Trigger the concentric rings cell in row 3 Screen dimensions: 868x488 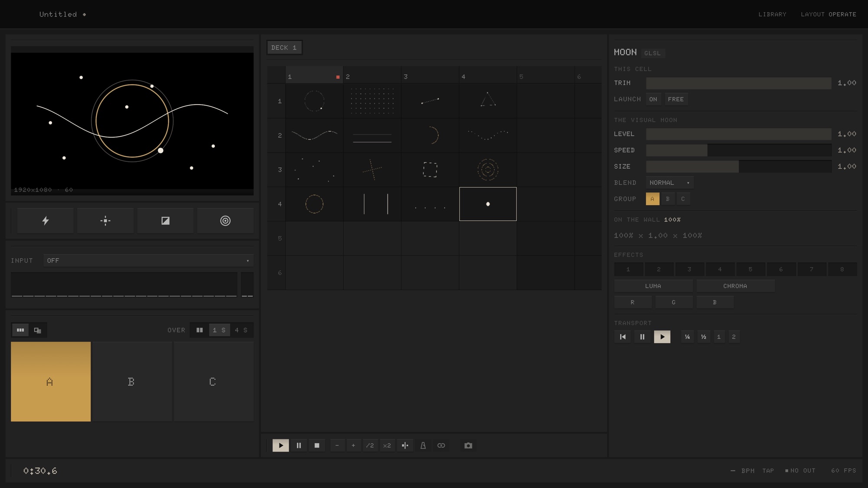pyautogui.click(x=488, y=170)
